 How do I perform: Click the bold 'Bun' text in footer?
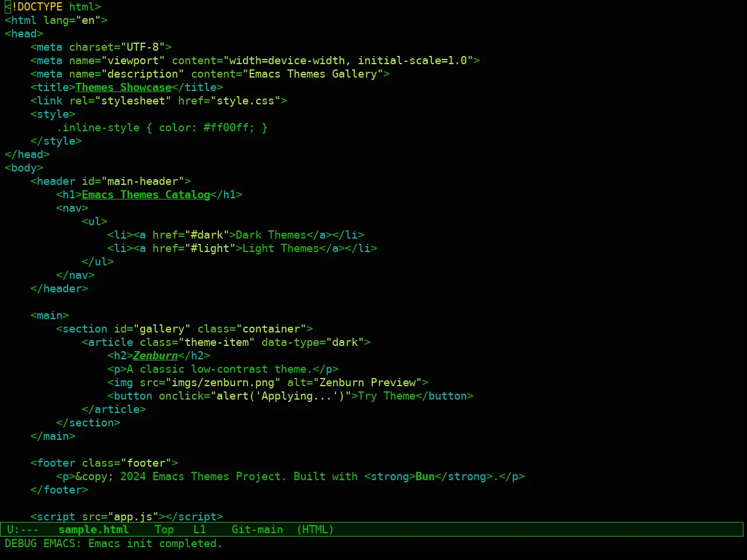tap(425, 477)
